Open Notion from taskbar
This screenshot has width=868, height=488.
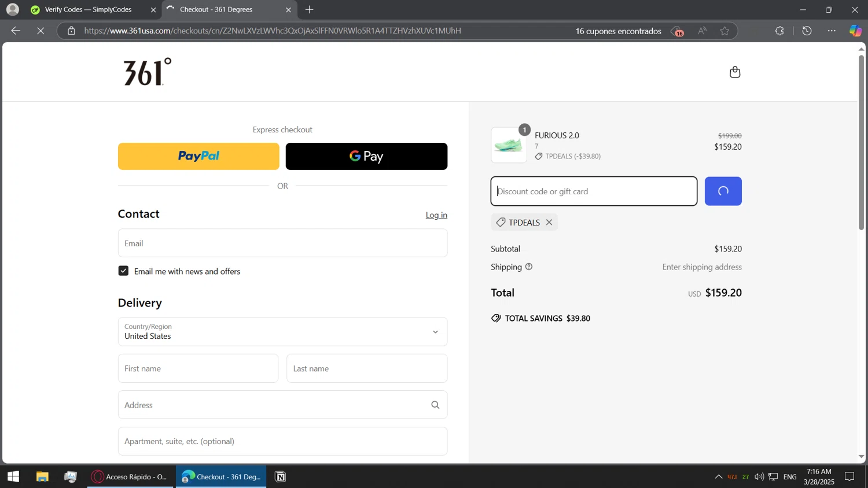(x=281, y=476)
